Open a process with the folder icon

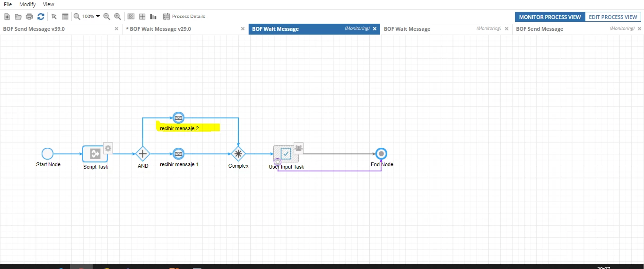click(x=18, y=17)
